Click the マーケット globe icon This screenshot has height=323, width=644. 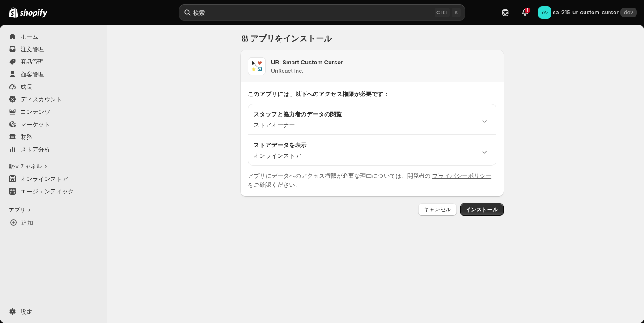pyautogui.click(x=13, y=124)
